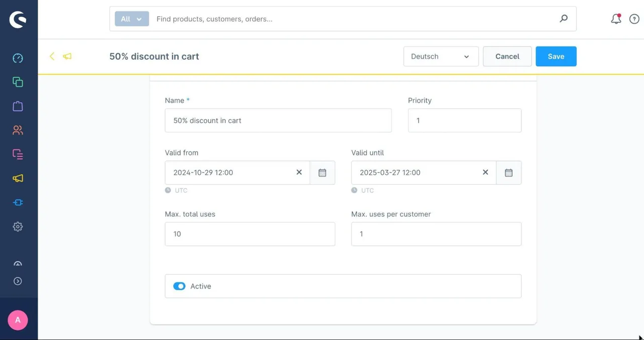View notifications bell icon
644x340 pixels.
[616, 19]
